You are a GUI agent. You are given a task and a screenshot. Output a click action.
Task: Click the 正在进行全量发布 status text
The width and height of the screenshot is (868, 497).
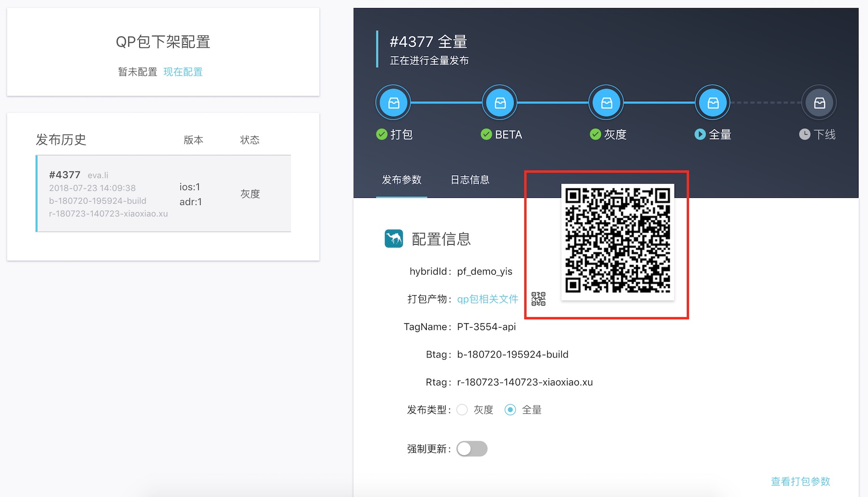click(429, 61)
